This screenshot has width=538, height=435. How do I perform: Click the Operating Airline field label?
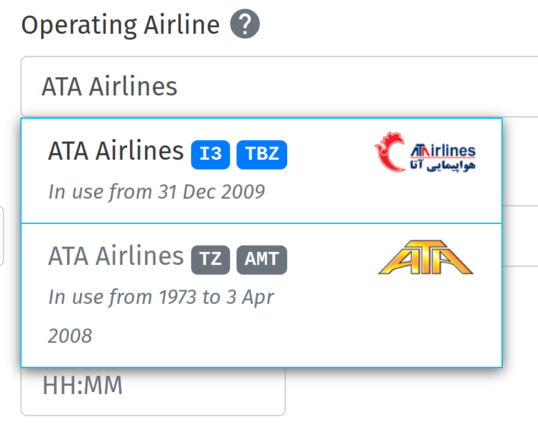120,25
